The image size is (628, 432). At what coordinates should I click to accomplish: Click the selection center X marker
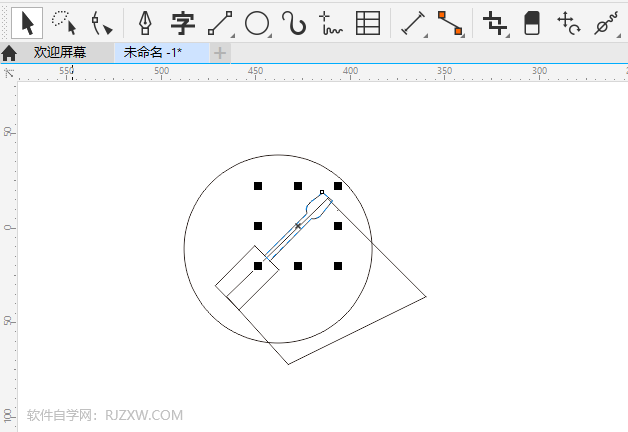tap(298, 226)
